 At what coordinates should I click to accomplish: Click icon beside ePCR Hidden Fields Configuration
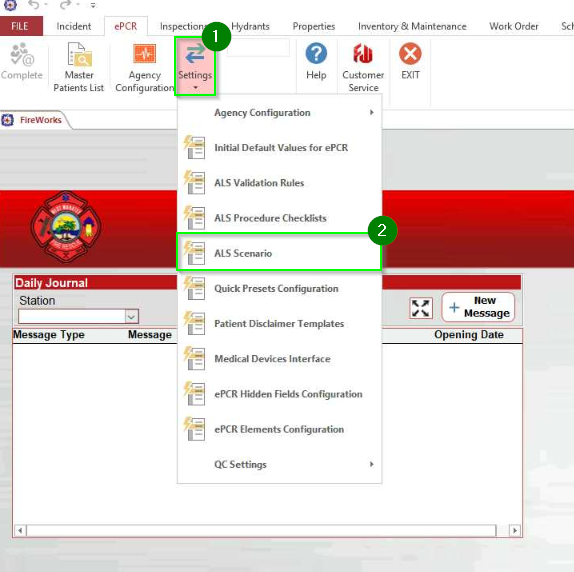194,394
